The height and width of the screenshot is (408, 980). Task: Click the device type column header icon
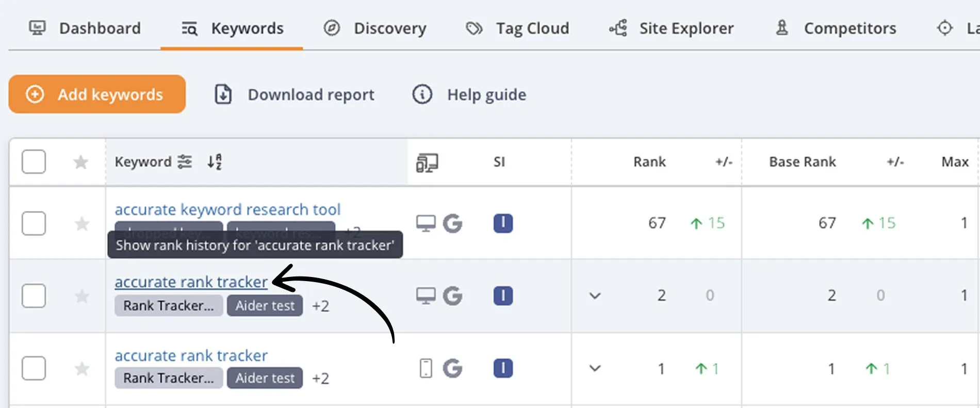(x=427, y=163)
